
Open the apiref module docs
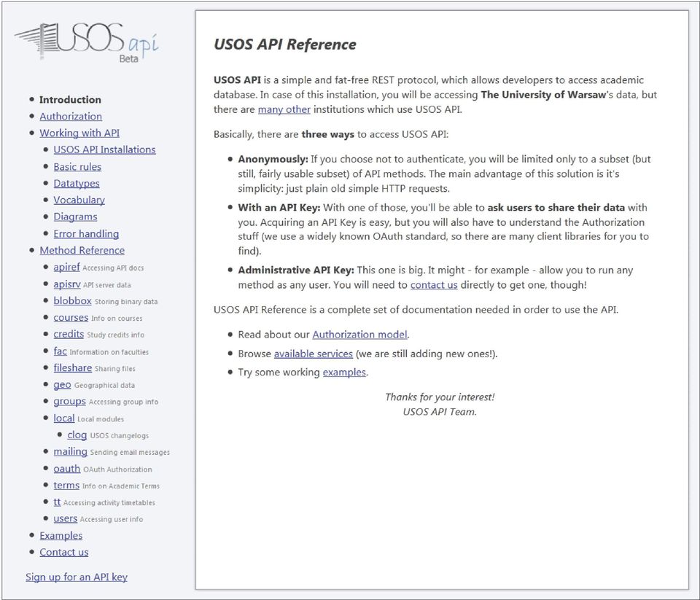click(x=66, y=267)
